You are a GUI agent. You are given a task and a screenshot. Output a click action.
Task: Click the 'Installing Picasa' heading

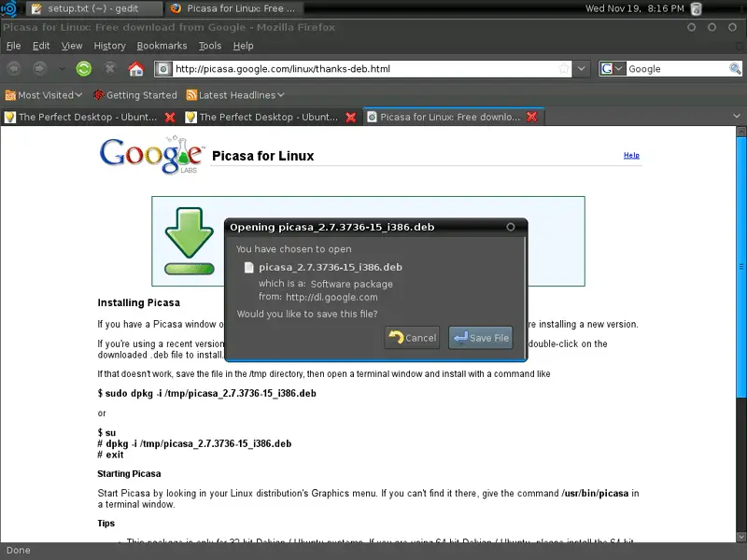[138, 302]
